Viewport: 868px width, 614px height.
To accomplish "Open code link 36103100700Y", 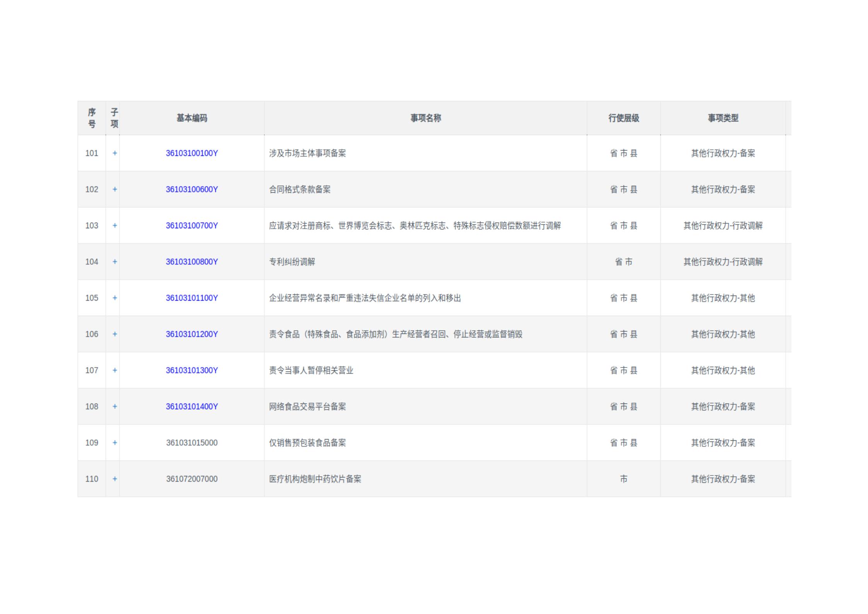I will click(192, 226).
